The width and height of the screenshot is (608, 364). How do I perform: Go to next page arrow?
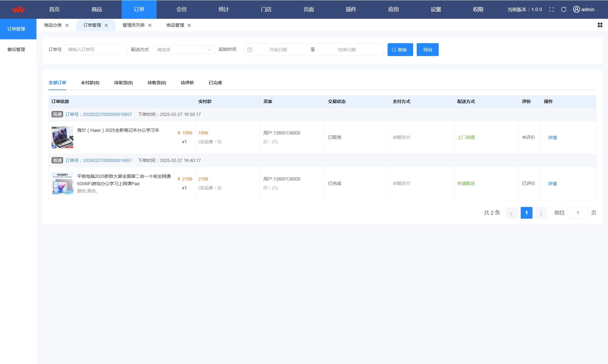click(x=541, y=213)
